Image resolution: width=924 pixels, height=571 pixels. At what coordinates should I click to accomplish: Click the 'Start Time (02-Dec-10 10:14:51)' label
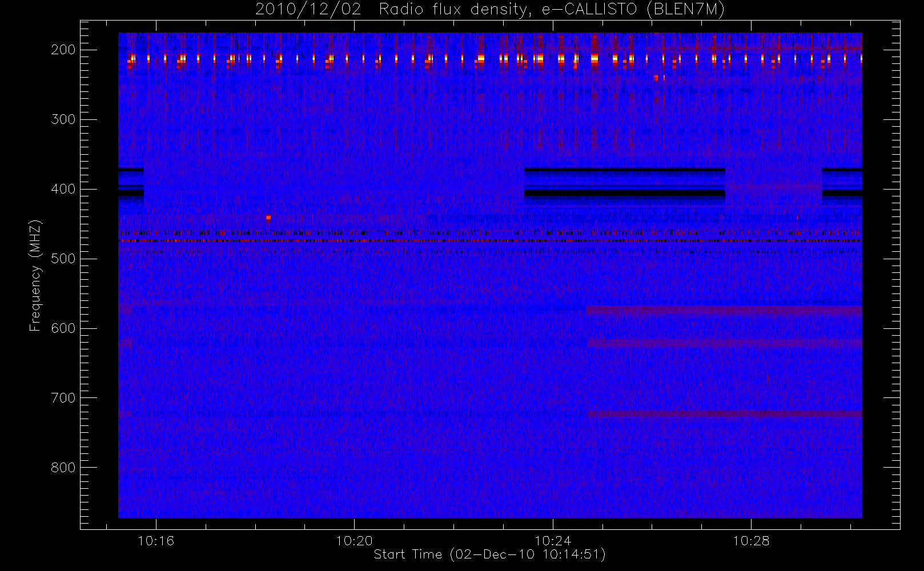489,554
